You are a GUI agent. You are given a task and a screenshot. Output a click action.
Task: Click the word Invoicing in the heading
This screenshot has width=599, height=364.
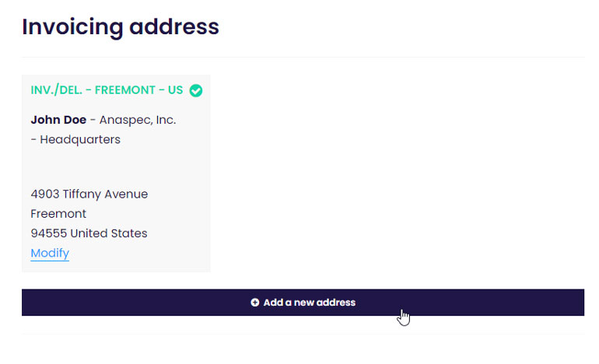[72, 26]
